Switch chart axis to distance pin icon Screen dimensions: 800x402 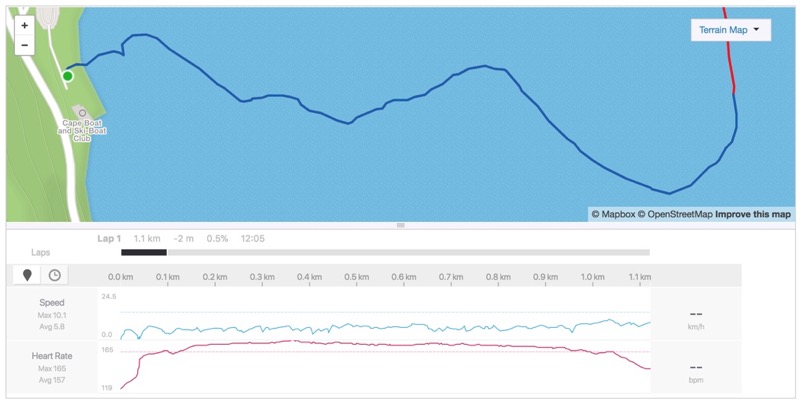pyautogui.click(x=27, y=275)
